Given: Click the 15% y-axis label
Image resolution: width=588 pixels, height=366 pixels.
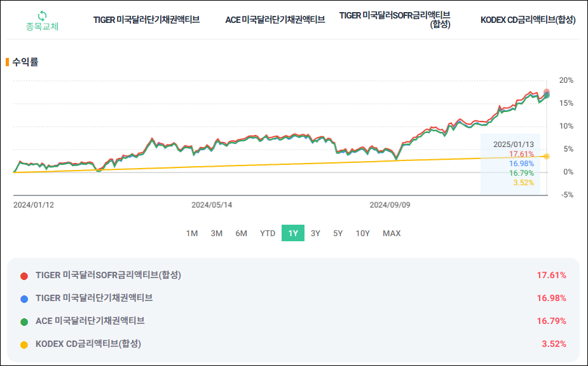Looking at the screenshot, I should pos(566,103).
